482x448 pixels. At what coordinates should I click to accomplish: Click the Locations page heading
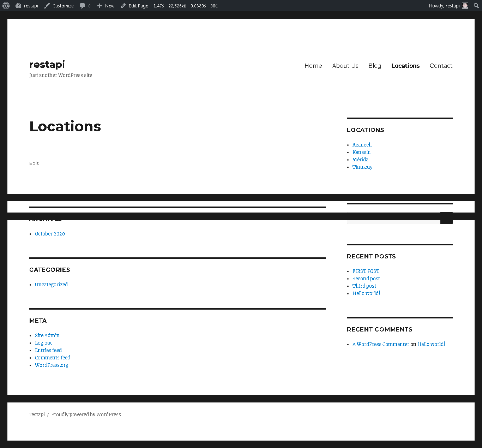[x=65, y=126]
